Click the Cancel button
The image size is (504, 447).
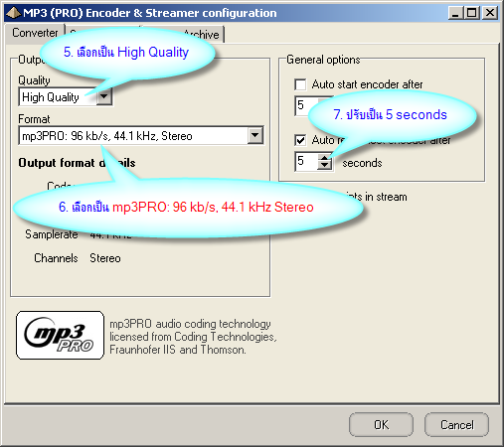pyautogui.click(x=456, y=425)
